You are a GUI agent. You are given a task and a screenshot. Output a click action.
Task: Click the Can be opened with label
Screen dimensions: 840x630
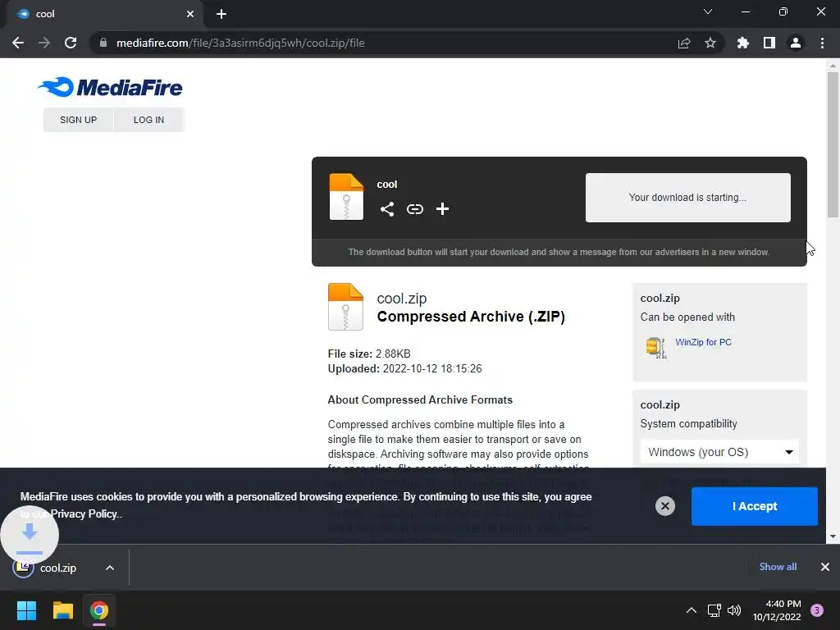coord(687,317)
